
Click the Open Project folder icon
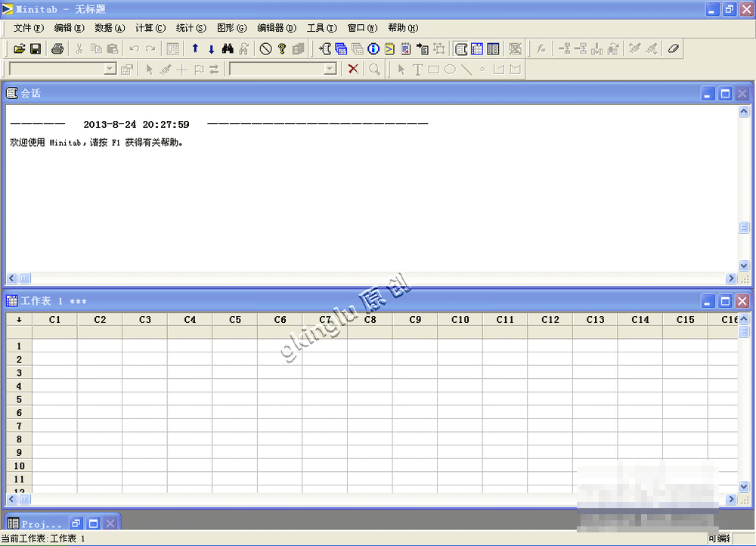[x=20, y=48]
